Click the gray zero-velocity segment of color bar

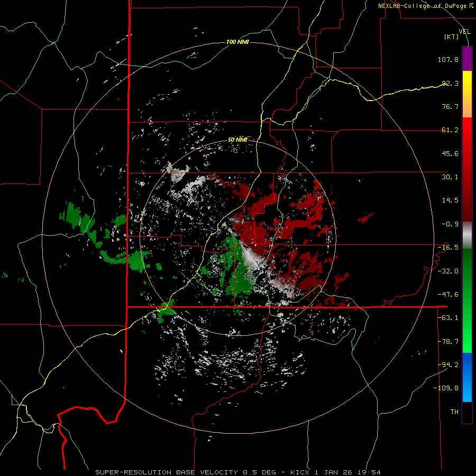coord(467,235)
